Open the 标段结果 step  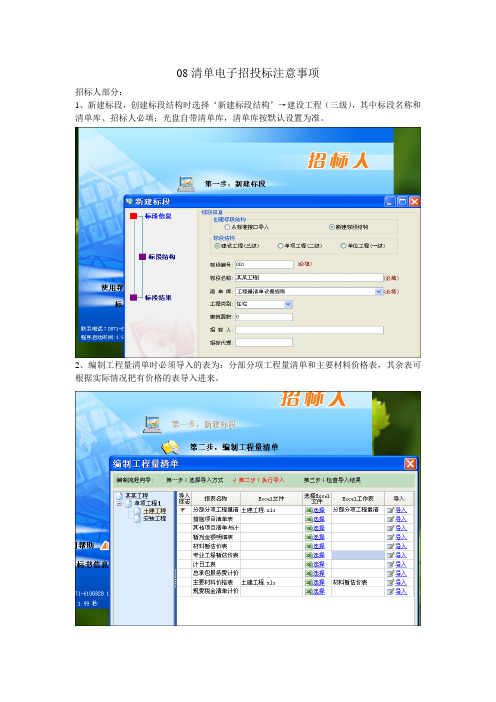[x=158, y=297]
